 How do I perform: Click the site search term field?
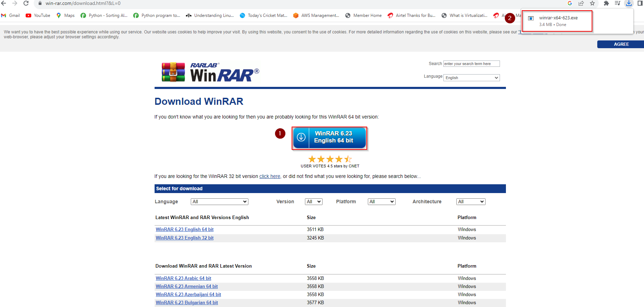(471, 64)
